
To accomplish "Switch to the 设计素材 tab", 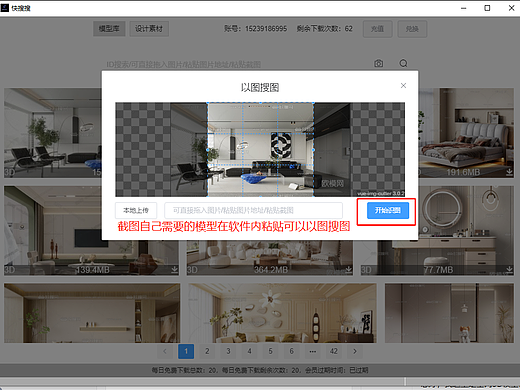I will point(149,29).
